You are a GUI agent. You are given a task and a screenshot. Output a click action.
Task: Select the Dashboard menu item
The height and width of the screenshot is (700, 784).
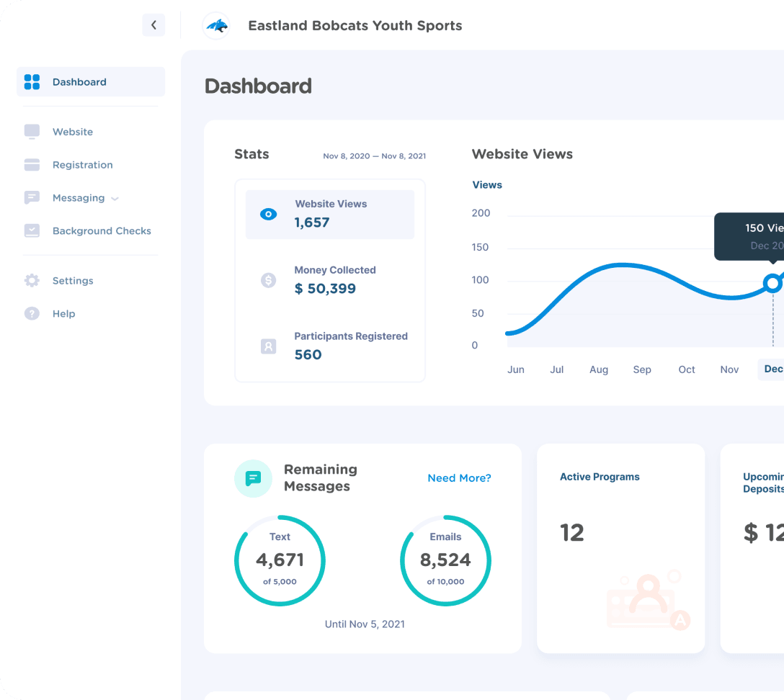tap(79, 81)
